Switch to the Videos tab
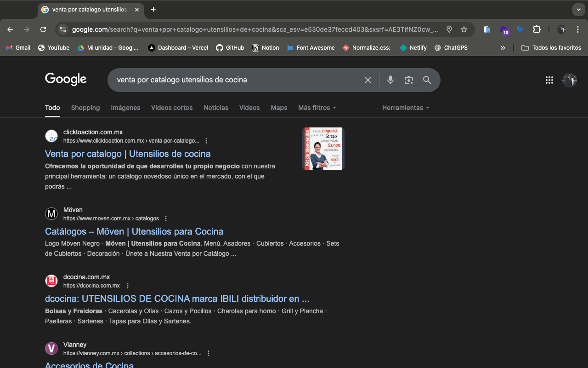 tap(249, 108)
